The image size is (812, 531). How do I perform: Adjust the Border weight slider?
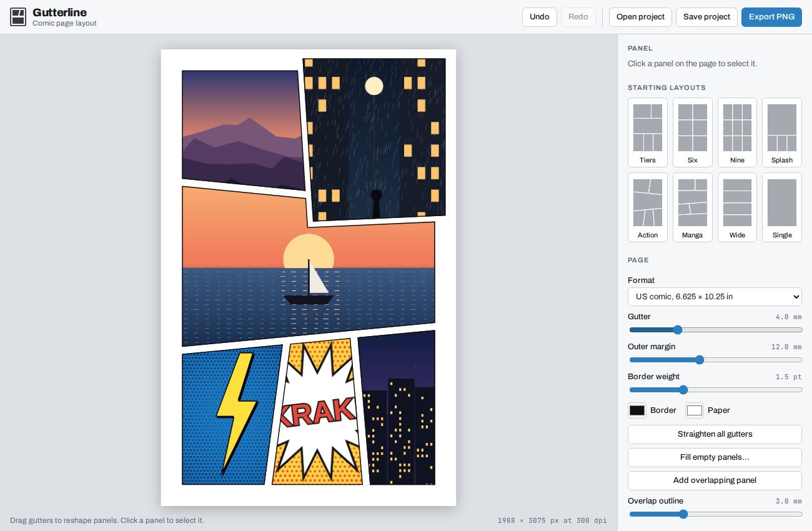click(x=715, y=390)
